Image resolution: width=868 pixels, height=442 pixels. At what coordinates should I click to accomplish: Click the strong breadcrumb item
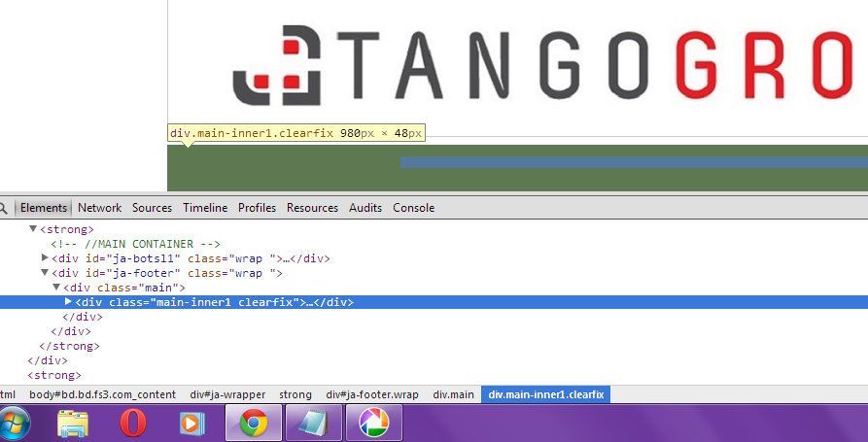tap(295, 395)
